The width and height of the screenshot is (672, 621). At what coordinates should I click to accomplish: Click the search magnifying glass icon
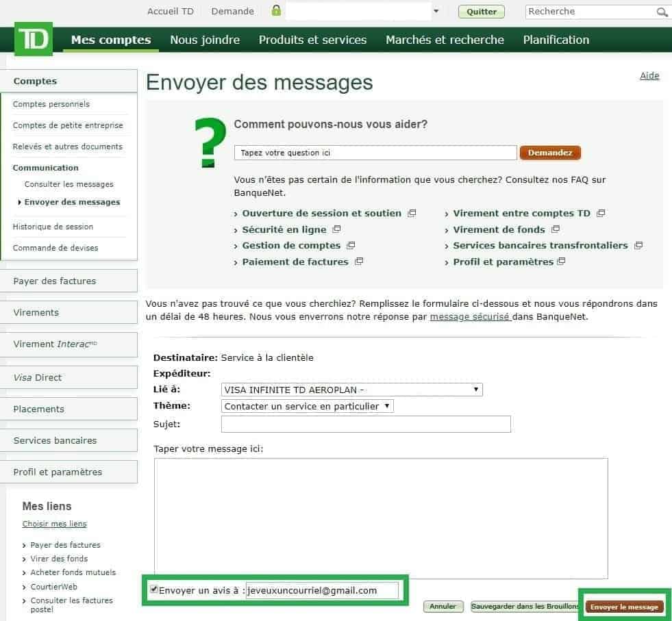click(x=662, y=12)
